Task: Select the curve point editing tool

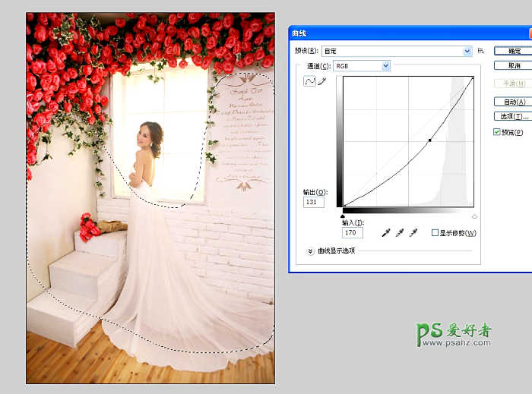Action: pos(309,81)
